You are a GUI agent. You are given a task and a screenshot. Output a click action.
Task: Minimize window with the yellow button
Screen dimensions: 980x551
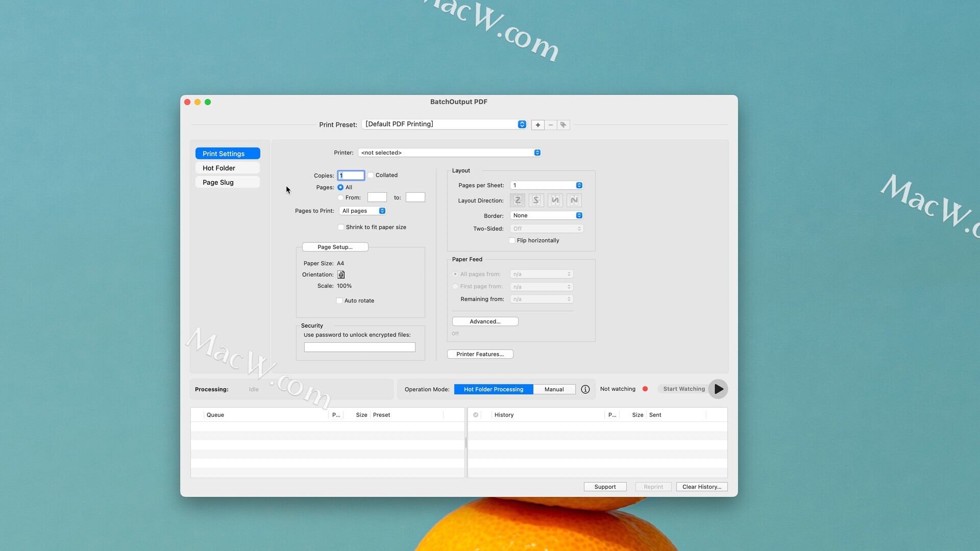point(198,102)
